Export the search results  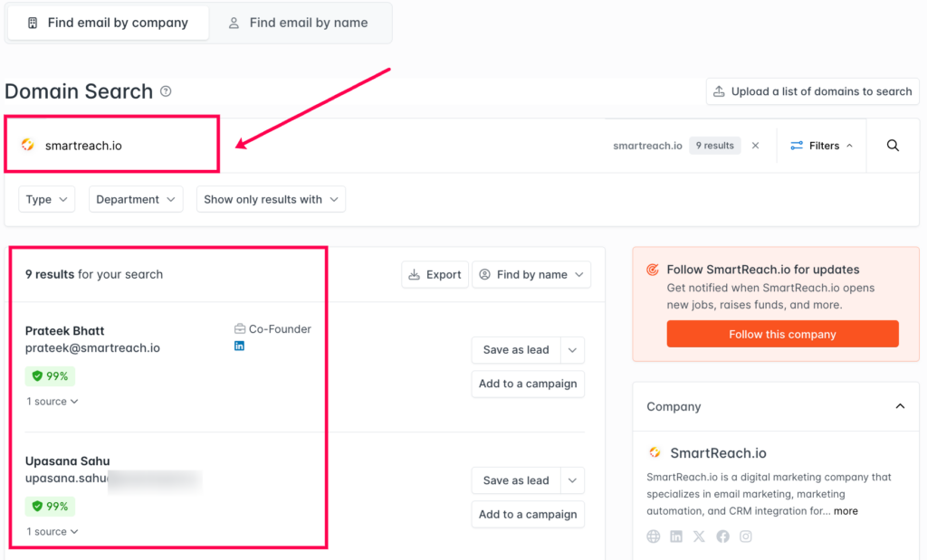coord(435,275)
